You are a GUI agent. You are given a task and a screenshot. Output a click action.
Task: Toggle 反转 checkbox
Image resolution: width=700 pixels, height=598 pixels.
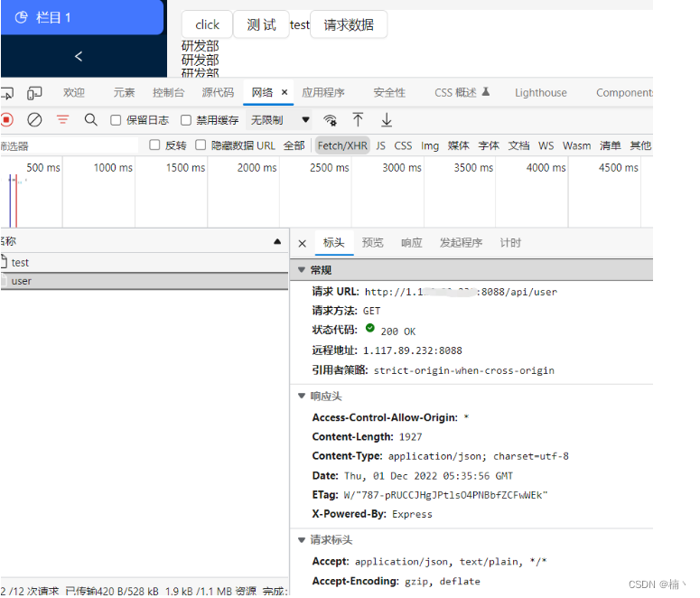click(154, 145)
